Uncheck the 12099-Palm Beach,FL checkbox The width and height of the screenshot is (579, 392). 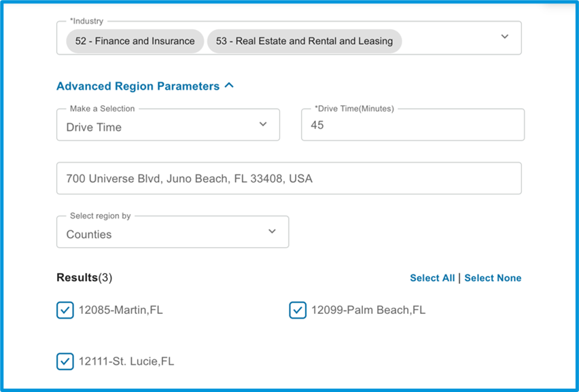[298, 310]
